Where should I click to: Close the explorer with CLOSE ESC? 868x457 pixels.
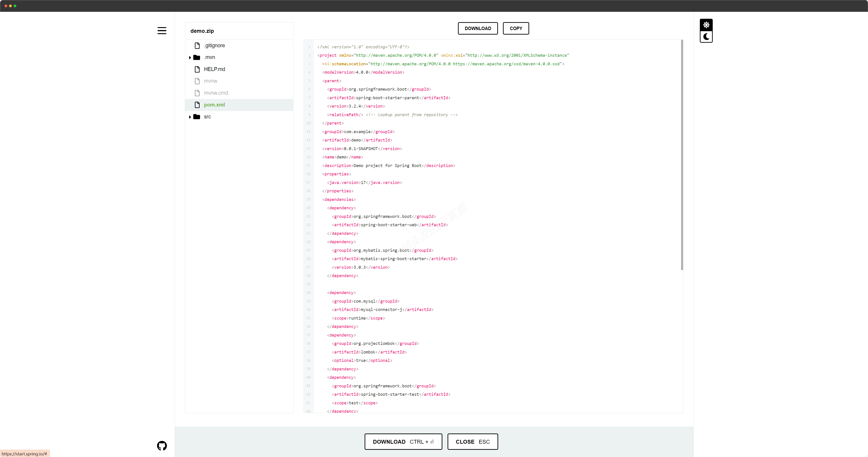472,441
